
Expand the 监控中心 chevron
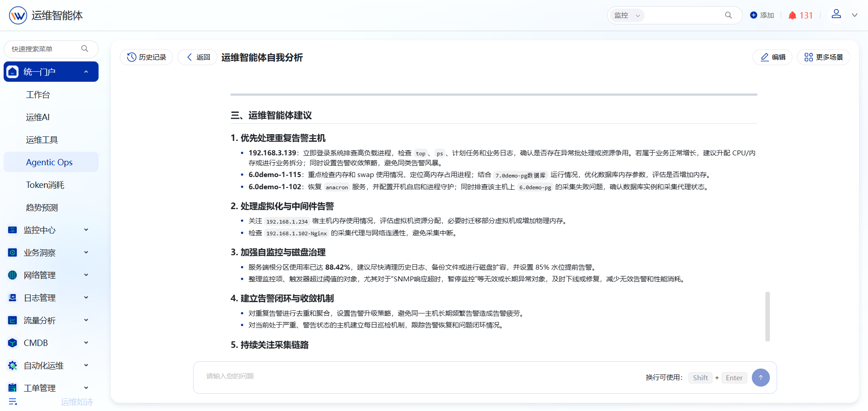[86, 230]
